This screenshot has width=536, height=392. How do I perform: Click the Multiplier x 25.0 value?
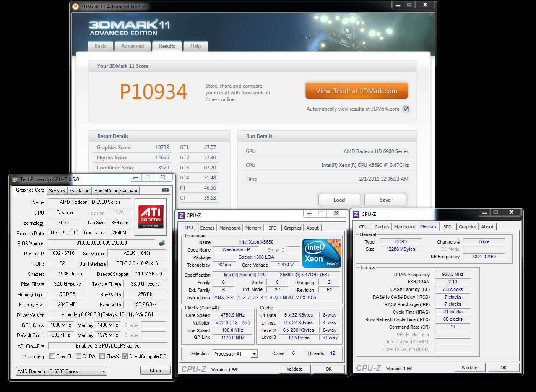(232, 323)
